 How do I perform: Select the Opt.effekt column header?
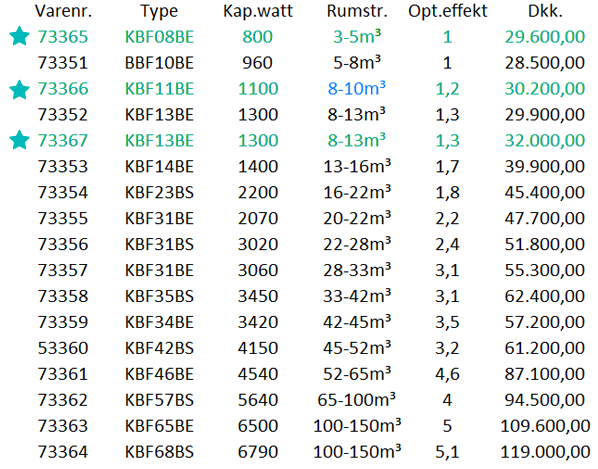pos(448,12)
